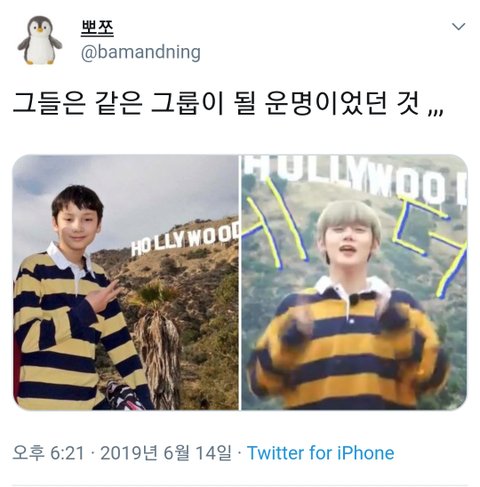The width and height of the screenshot is (480, 487).
Task: Select the Twitter for iPhone source link
Action: click(x=320, y=453)
